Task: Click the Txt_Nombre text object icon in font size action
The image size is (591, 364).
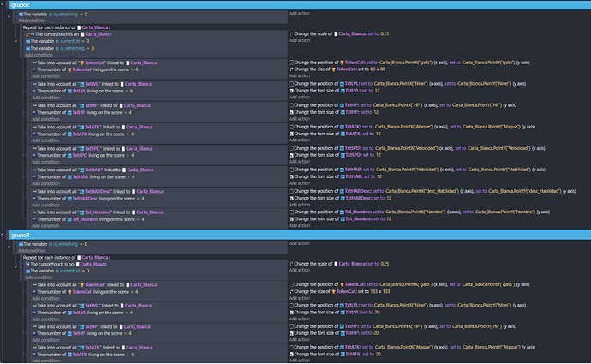Action: click(x=339, y=218)
